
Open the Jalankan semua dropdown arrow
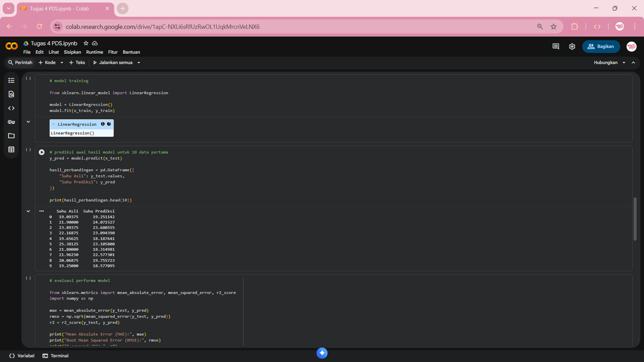(x=139, y=63)
